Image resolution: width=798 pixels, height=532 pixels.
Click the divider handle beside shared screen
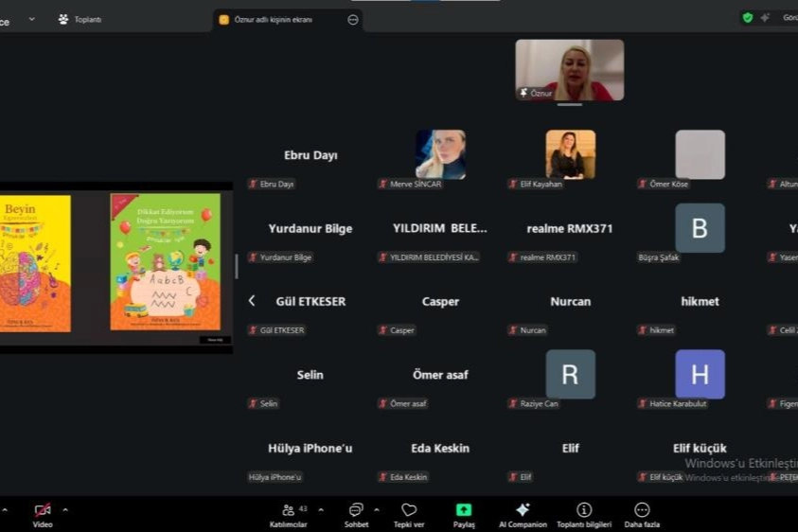click(236, 267)
